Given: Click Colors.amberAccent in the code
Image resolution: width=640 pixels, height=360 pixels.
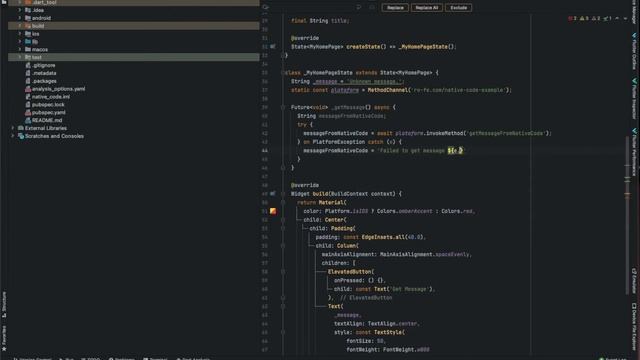Looking at the screenshot, I should (404, 211).
